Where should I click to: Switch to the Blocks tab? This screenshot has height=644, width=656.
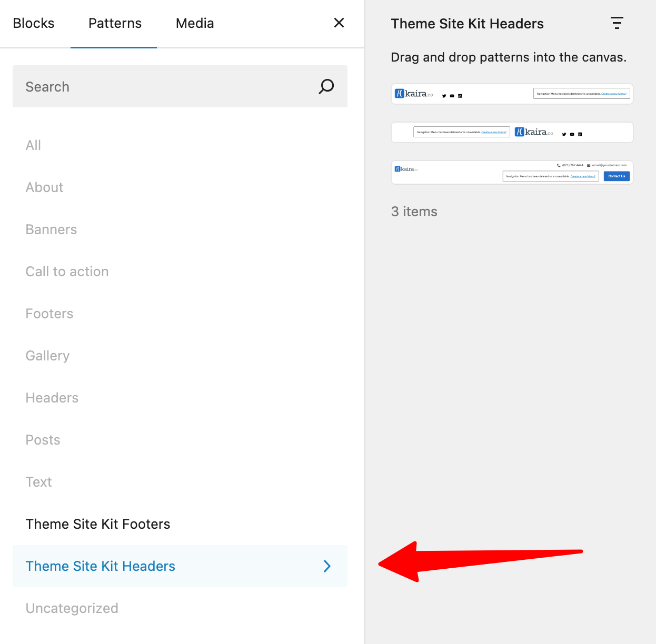coord(34,23)
